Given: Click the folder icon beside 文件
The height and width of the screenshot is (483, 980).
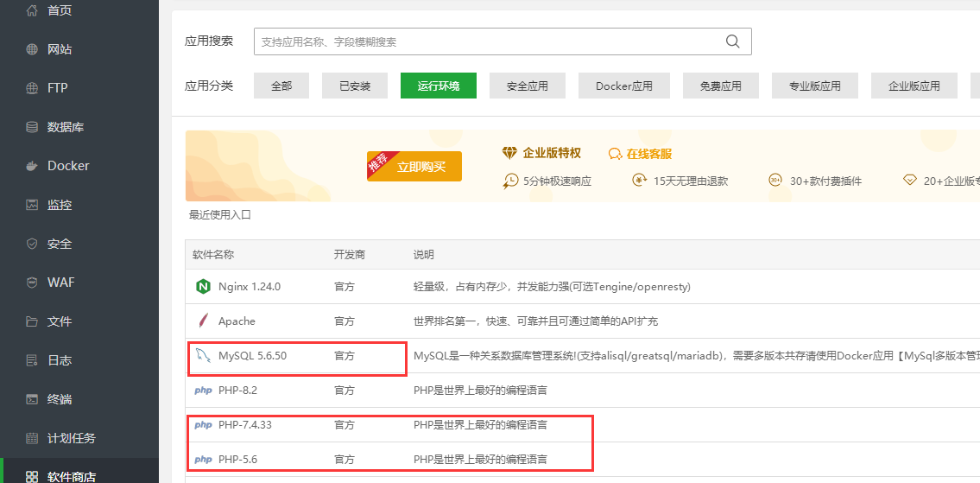Looking at the screenshot, I should [32, 321].
